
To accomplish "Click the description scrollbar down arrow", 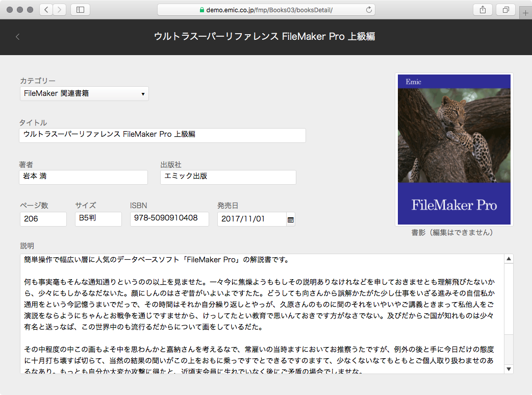I will 509,369.
